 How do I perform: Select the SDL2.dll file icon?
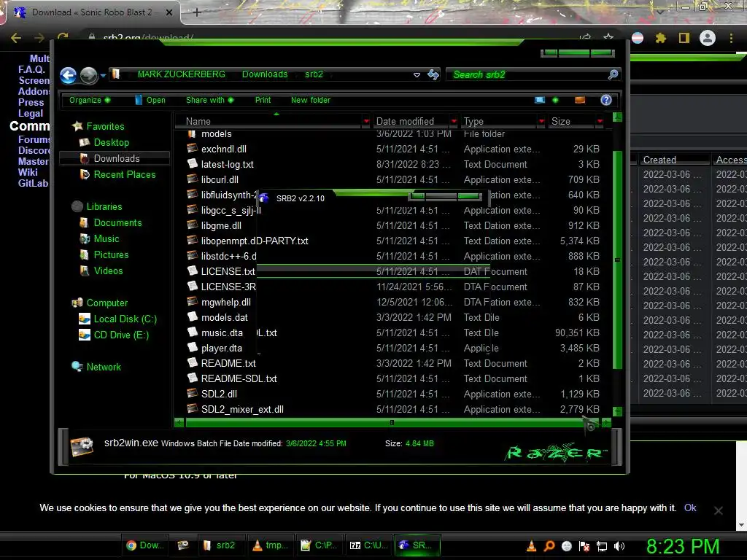tap(193, 393)
